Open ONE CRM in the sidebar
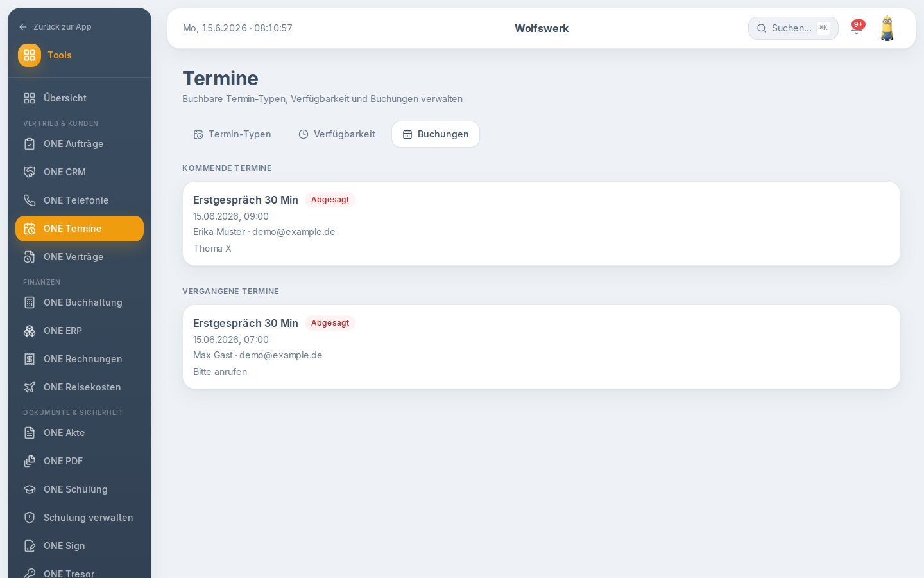This screenshot has width=924, height=578. [x=80, y=172]
